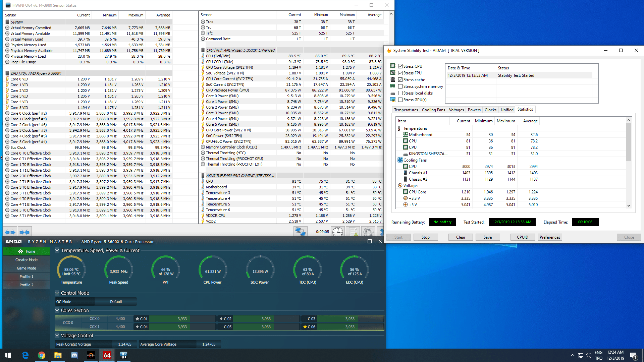
Task: Open AIDA64 from the taskbar
Action: coord(107,355)
